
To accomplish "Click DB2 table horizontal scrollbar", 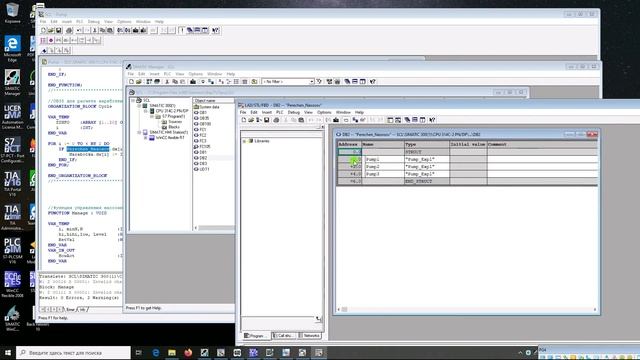I will (x=467, y=310).
